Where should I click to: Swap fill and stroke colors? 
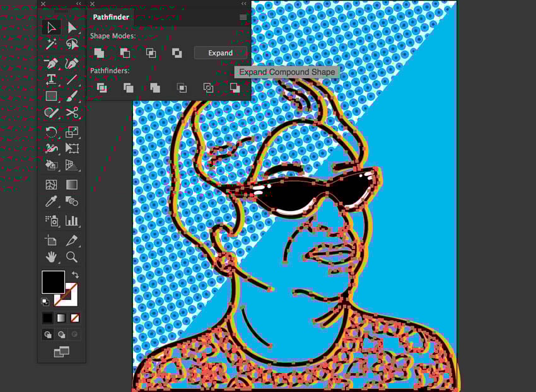pos(74,275)
